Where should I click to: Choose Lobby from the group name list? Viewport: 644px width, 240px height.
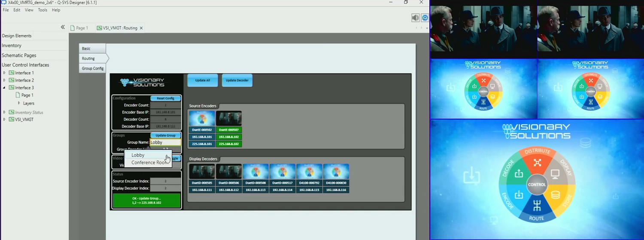[x=138, y=155]
